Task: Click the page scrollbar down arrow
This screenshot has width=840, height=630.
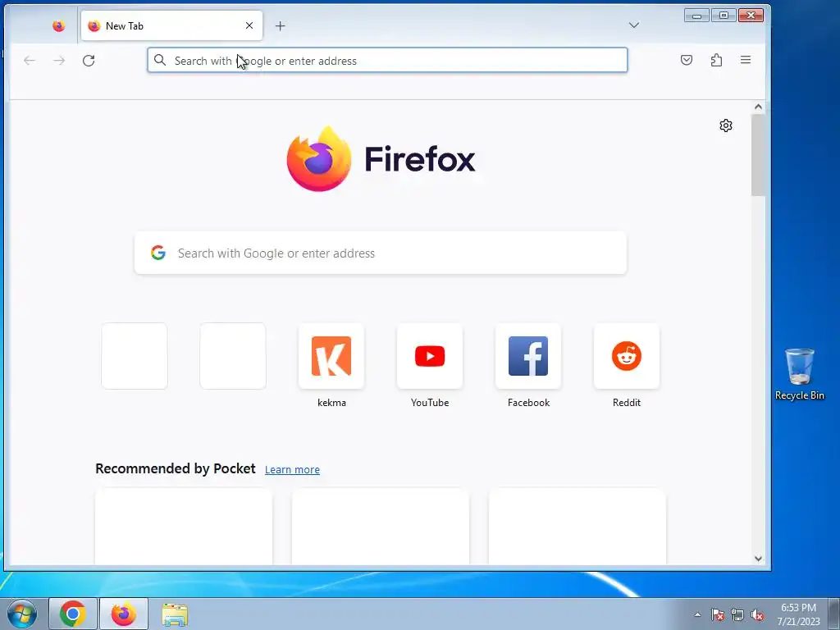Action: [758, 558]
